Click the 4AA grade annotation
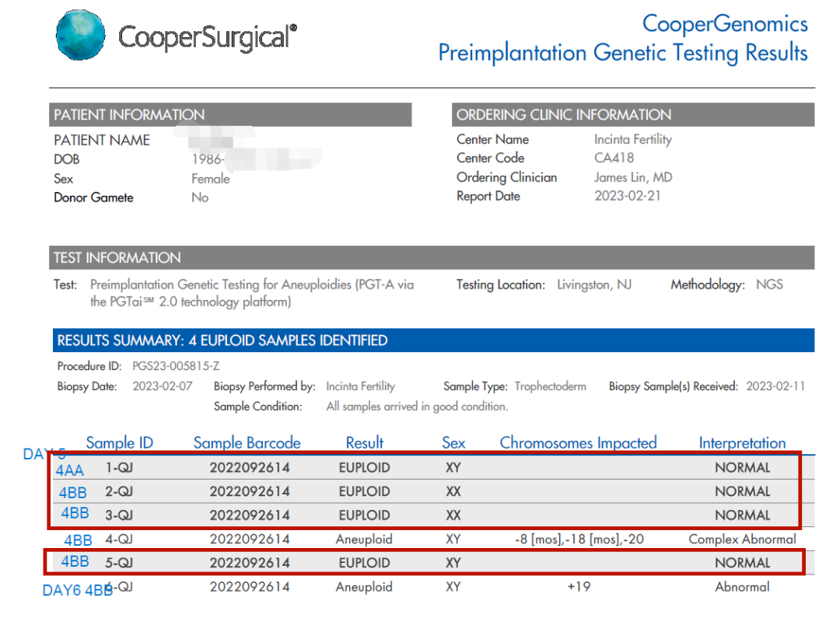 tap(70, 470)
